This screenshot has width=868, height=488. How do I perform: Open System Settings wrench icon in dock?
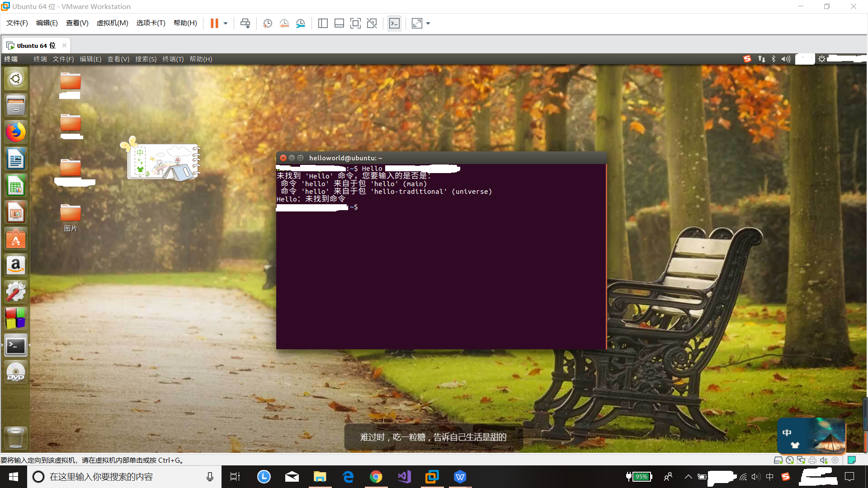pos(16,292)
